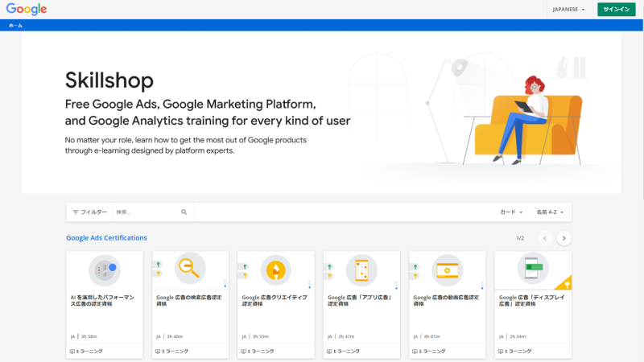Click the 4h 01m duration text
This screenshot has height=362, width=644.
tap(432, 336)
